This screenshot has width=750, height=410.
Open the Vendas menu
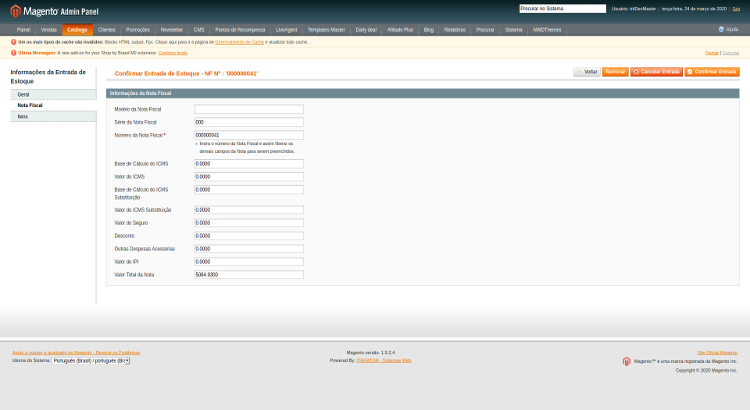tap(49, 30)
